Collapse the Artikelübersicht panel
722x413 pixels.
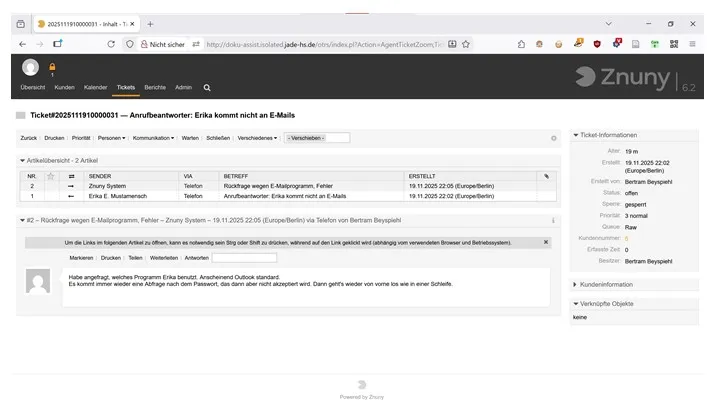(23, 160)
